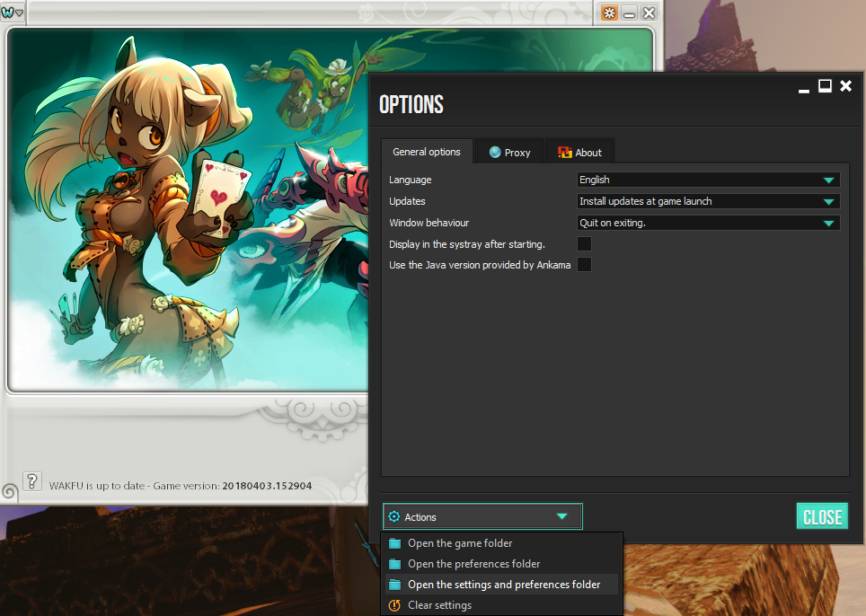Enable Display in the systray after starting
This screenshot has height=616, width=866.
[x=584, y=244]
